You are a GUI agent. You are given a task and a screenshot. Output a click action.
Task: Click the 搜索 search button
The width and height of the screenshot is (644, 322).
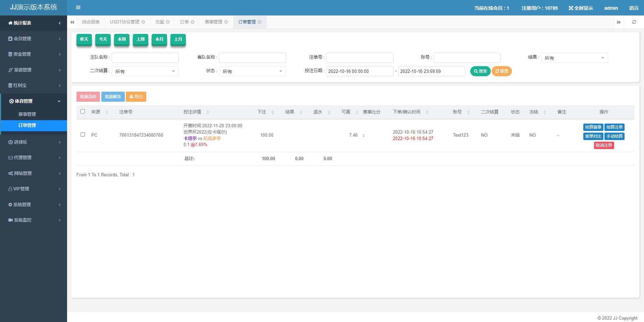click(x=480, y=71)
